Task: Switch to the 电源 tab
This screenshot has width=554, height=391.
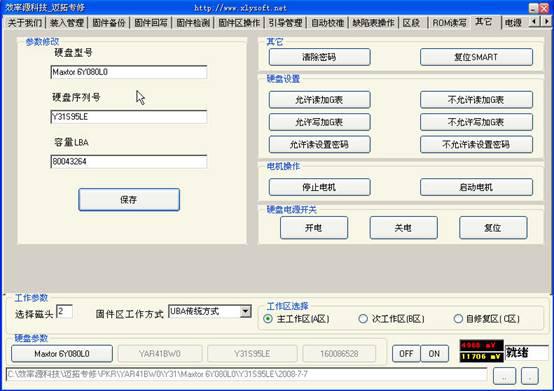Action: [513, 23]
